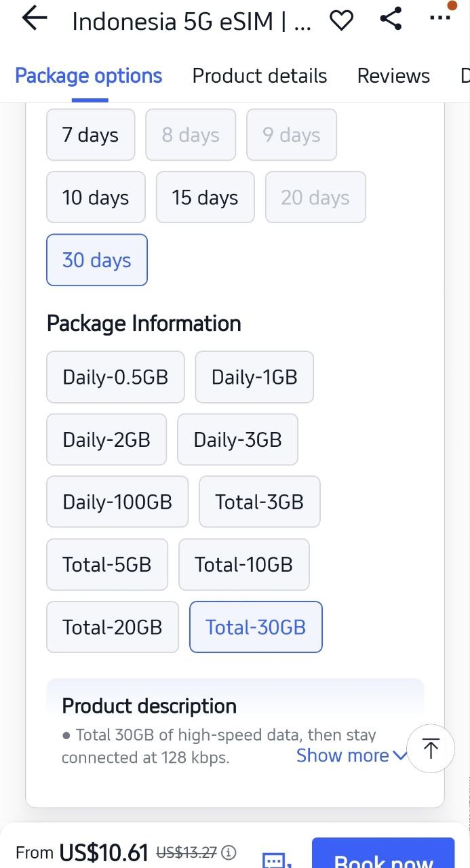Select the 10 days option
Screen dimensions: 470x868
96,197
